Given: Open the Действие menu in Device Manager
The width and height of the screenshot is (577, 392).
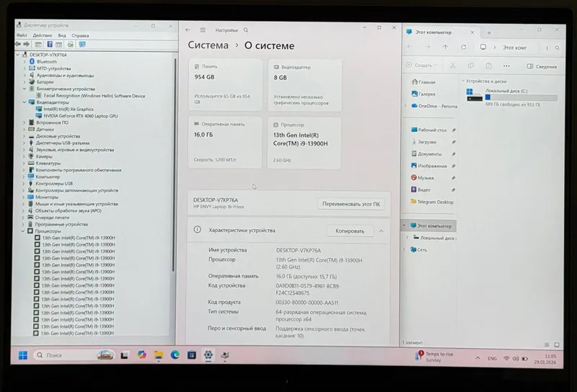Looking at the screenshot, I should point(43,35).
